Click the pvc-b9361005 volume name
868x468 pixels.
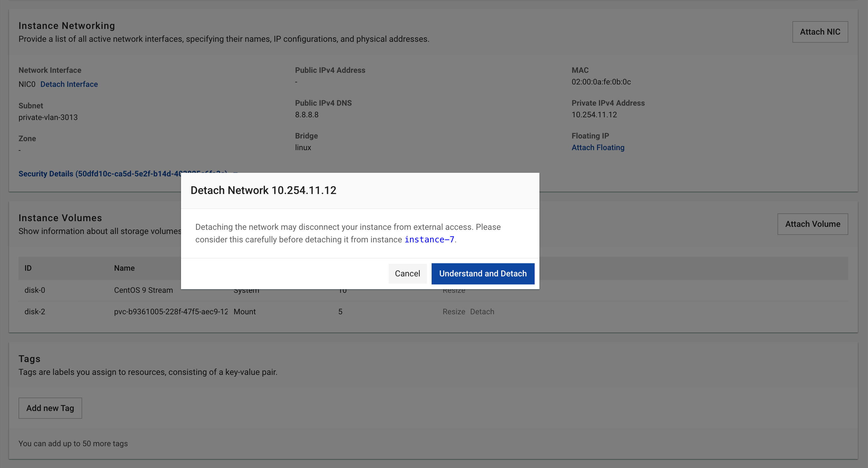point(171,311)
